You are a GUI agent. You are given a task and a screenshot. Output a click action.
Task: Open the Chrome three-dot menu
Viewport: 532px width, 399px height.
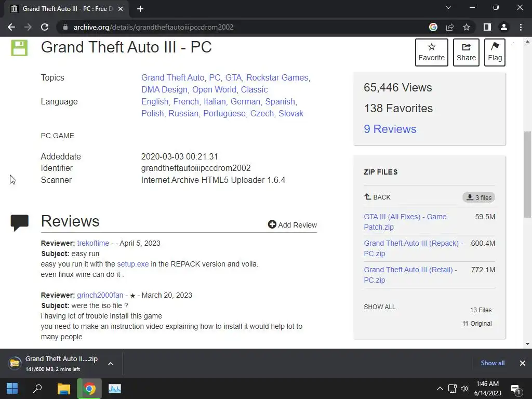pos(521,27)
